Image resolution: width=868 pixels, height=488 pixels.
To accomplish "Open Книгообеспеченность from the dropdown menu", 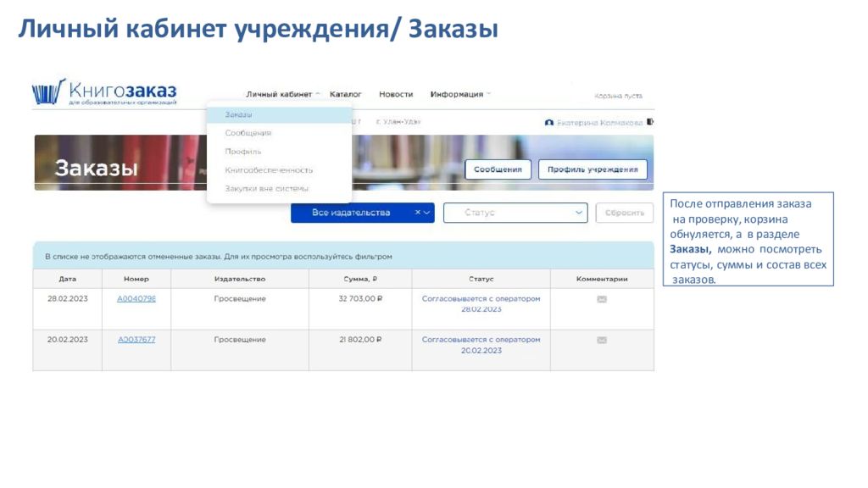I will [x=269, y=170].
